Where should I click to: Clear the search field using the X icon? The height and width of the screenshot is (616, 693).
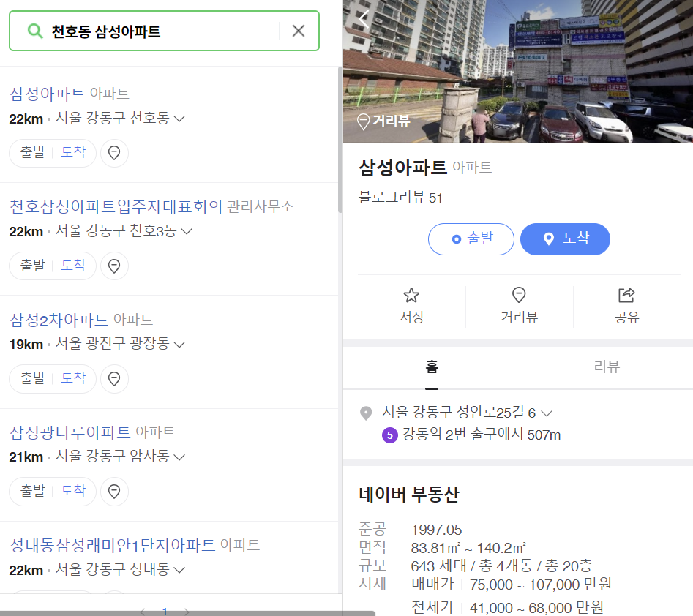[298, 31]
